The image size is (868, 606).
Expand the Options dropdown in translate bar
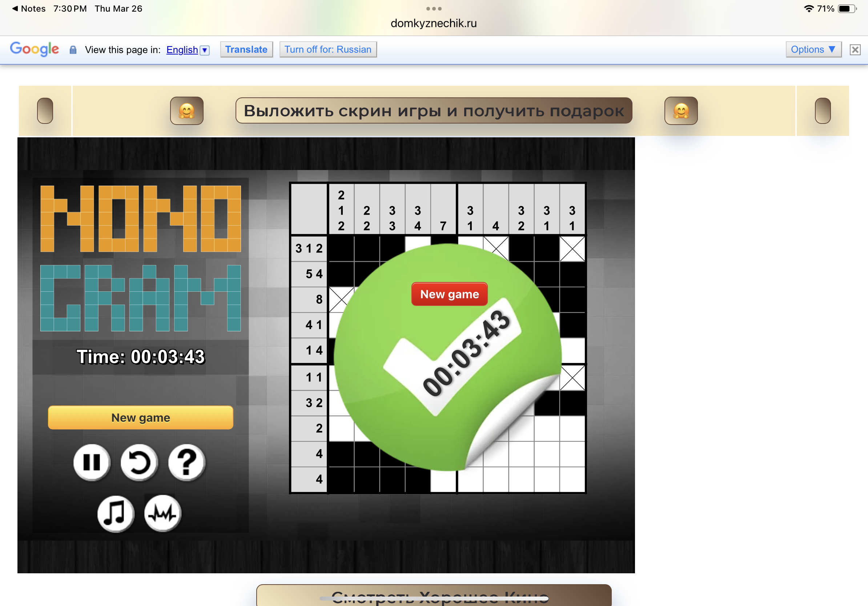click(813, 49)
